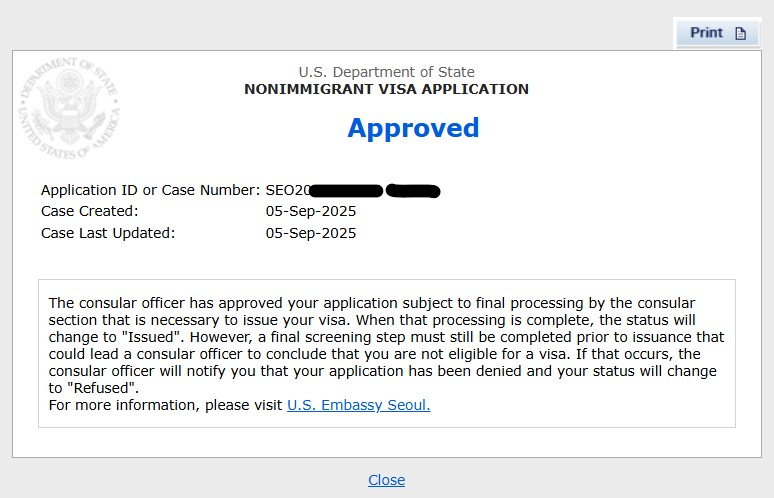
Task: Click the first redaction bar on the case number
Action: 346,190
